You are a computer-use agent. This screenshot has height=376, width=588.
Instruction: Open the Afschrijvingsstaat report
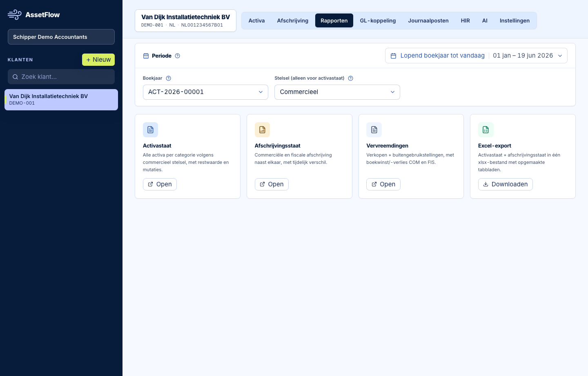click(272, 184)
